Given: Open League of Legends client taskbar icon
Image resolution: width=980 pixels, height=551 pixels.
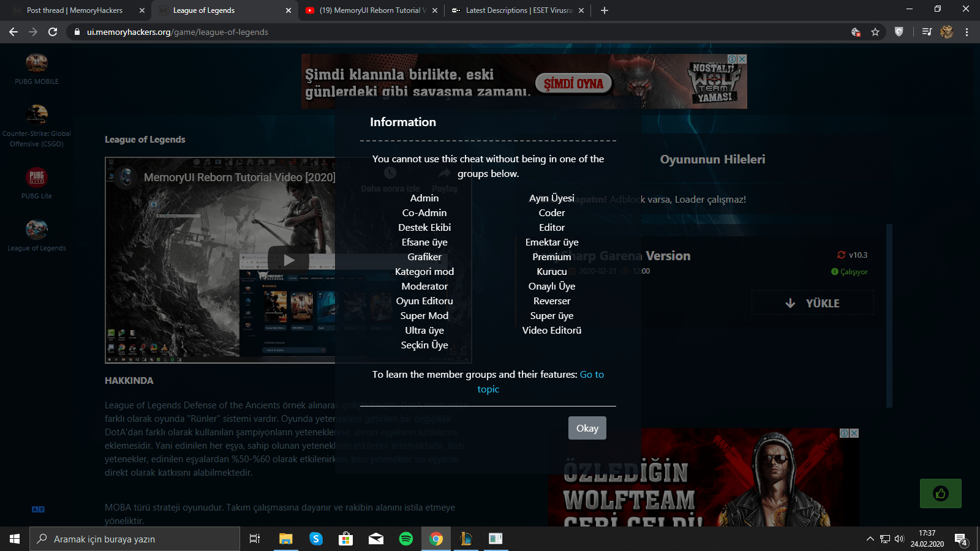Looking at the screenshot, I should (x=466, y=539).
